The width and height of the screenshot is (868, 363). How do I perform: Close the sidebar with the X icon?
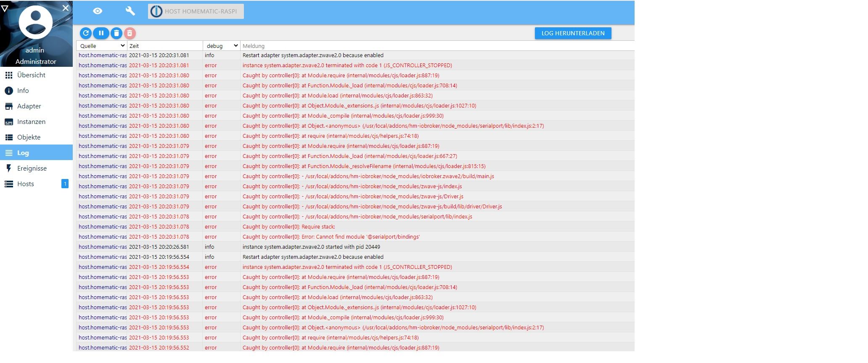66,8
